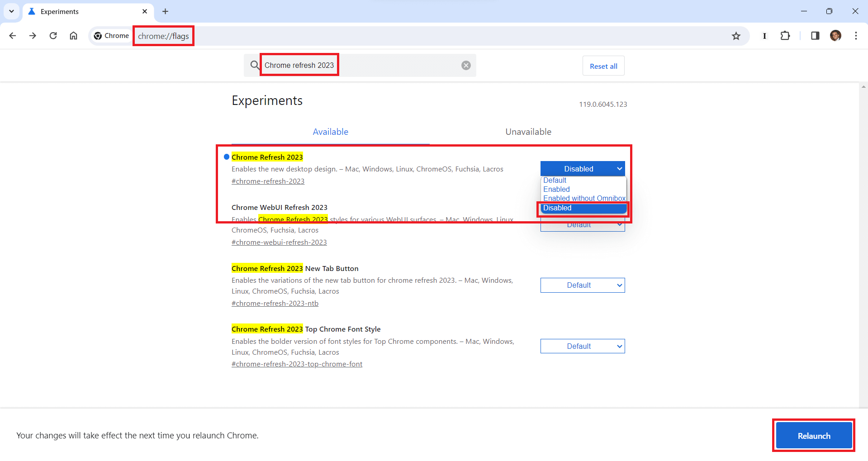Switch to the Unavailable tab
This screenshot has width=868, height=461.
(x=528, y=132)
